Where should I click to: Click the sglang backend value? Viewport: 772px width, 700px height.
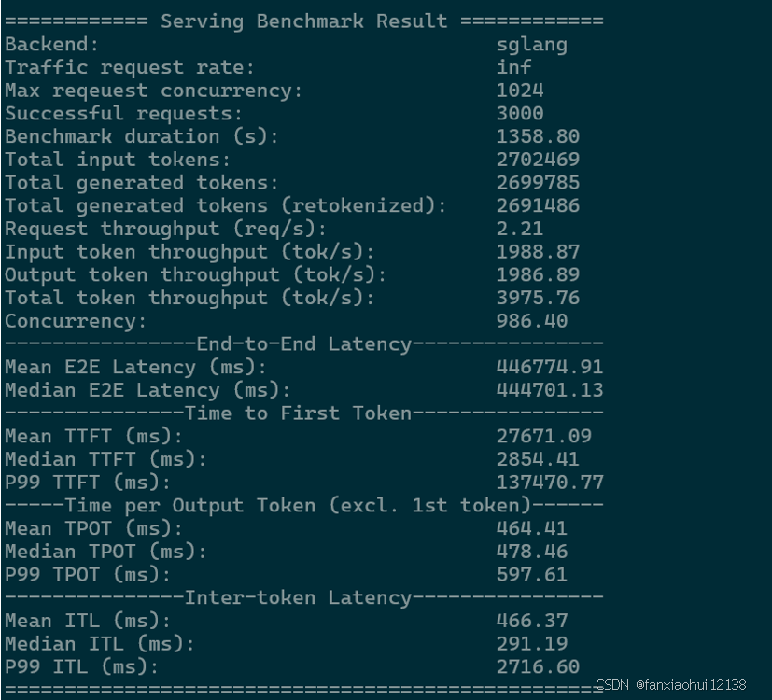pyautogui.click(x=532, y=45)
